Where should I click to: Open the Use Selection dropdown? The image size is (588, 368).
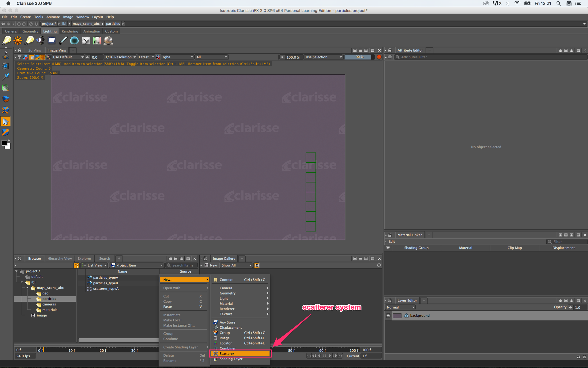pos(323,57)
